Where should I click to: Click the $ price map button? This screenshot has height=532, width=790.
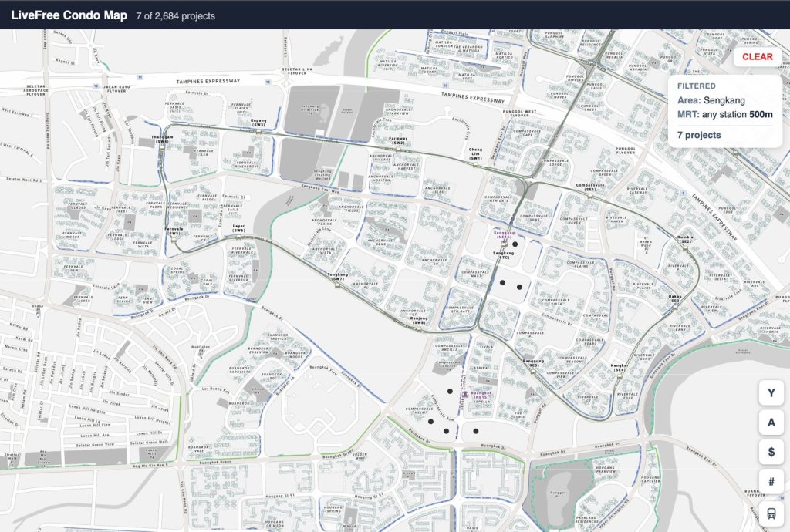tap(771, 452)
